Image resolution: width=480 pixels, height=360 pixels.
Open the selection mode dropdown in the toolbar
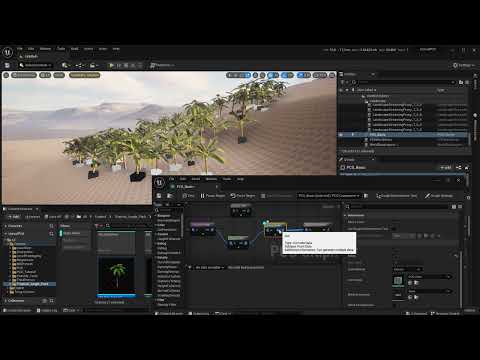point(35,65)
